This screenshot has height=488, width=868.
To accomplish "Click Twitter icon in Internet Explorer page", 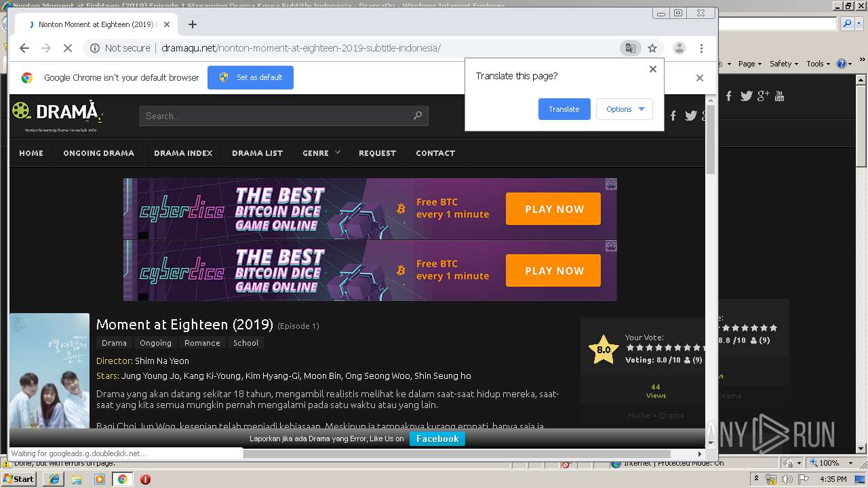I will (x=747, y=96).
